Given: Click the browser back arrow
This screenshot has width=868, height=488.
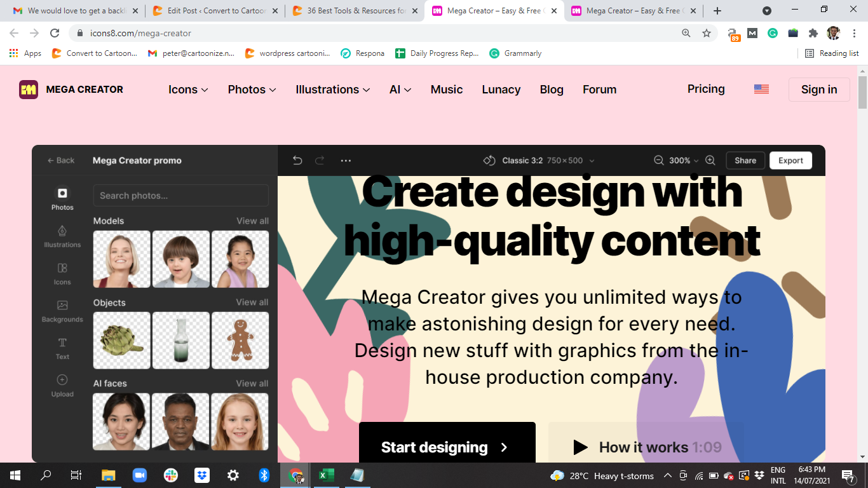Looking at the screenshot, I should click(x=14, y=33).
